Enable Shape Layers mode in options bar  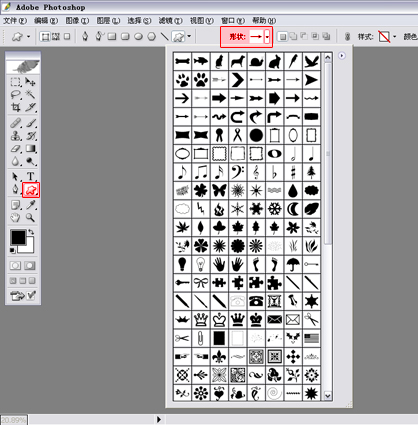45,36
